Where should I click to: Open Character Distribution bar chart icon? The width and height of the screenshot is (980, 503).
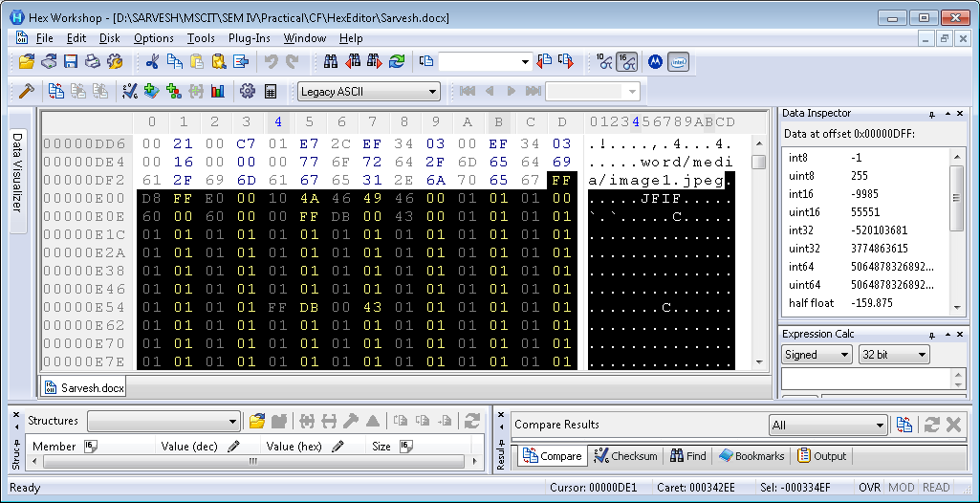tap(217, 91)
